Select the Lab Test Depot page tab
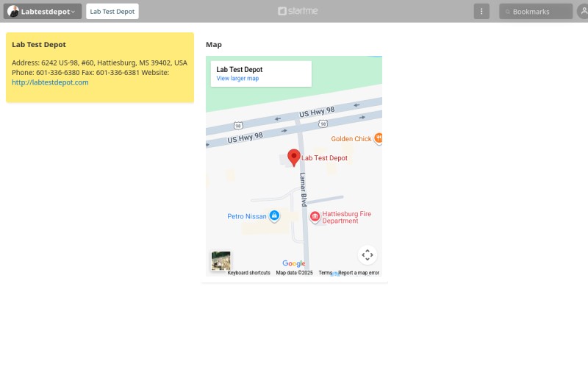This screenshot has width=588, height=392. click(x=112, y=11)
